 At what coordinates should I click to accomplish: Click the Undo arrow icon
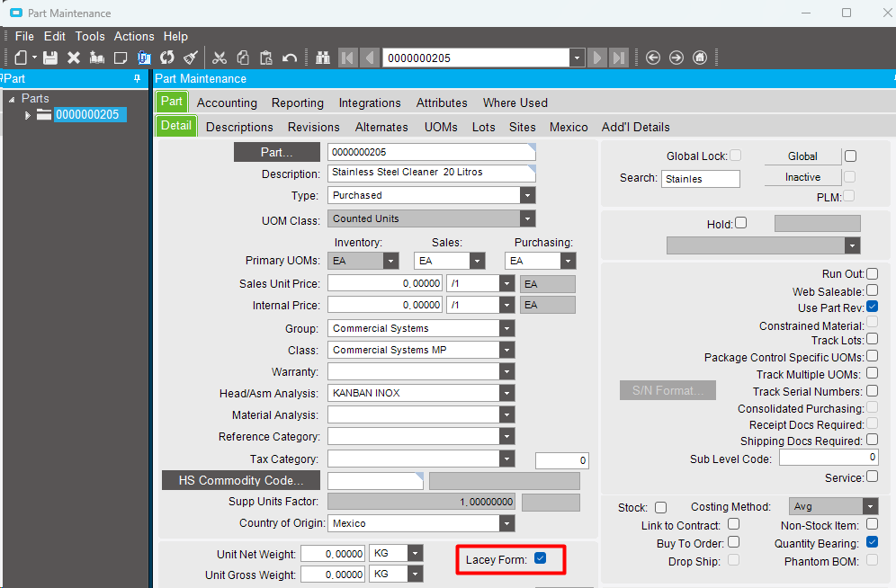[x=290, y=58]
